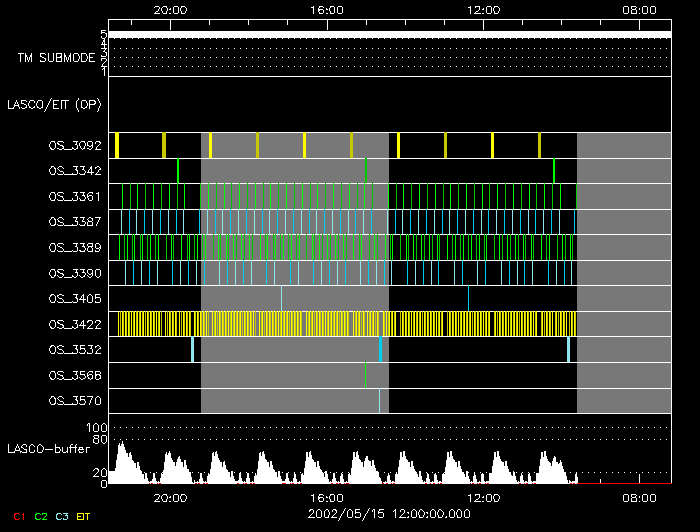
Task: Click the LASCO-buffer plot label
Action: (45, 451)
